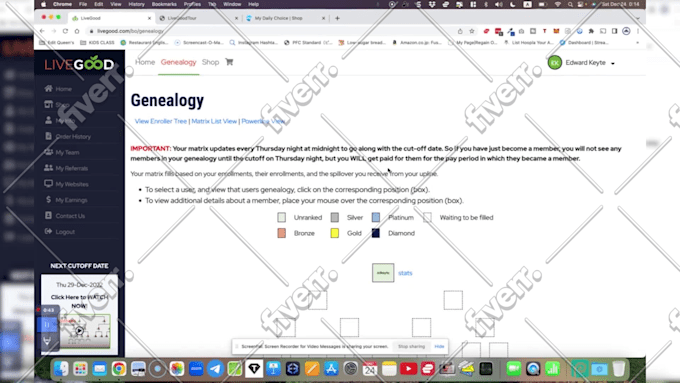The image size is (680, 383).
Task: Select the top member box in the matrix
Action: click(383, 273)
